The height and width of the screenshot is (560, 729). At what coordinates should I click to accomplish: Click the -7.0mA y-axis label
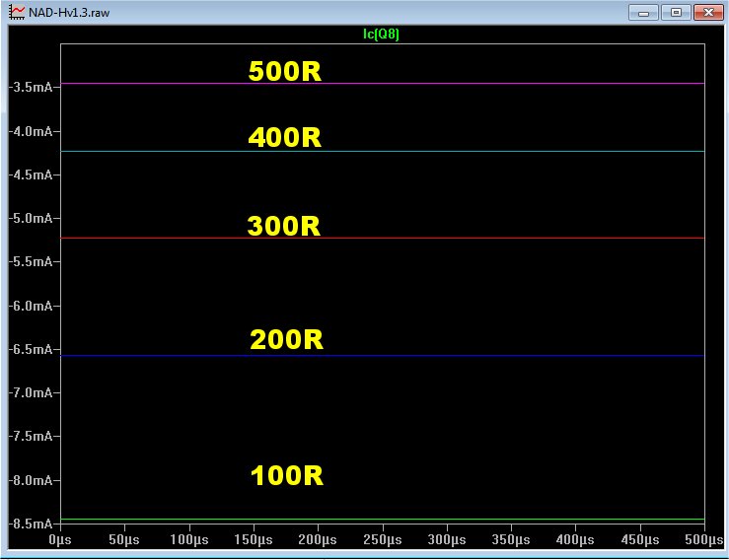point(31,393)
